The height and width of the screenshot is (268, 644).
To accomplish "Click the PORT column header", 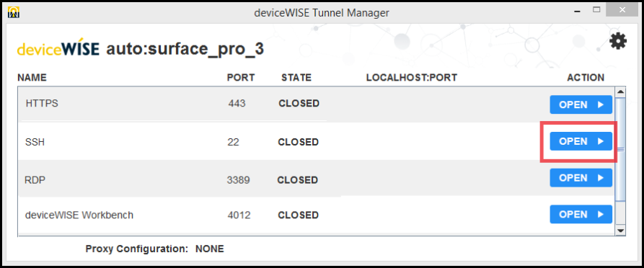I will (x=241, y=78).
